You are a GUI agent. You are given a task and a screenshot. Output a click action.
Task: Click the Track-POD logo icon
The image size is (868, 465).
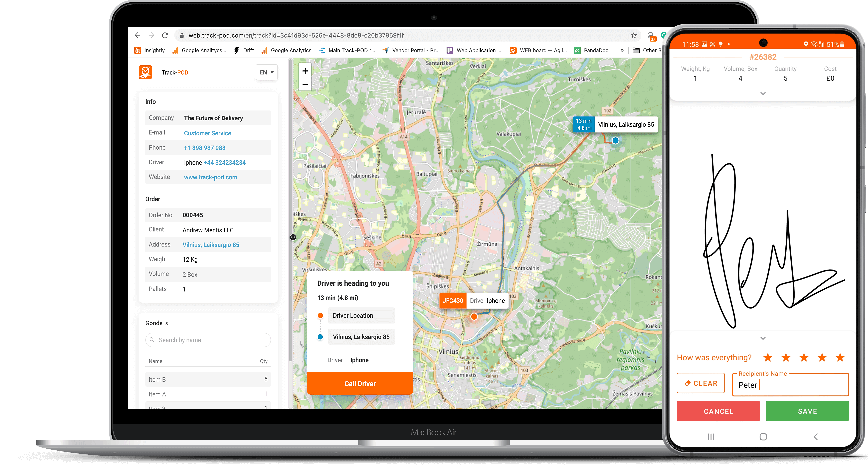click(145, 72)
